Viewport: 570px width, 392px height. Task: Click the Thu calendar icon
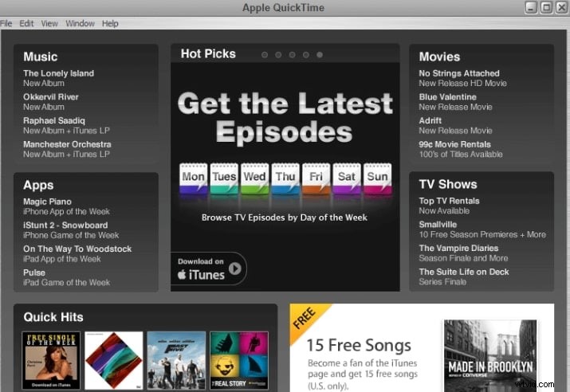pos(285,178)
